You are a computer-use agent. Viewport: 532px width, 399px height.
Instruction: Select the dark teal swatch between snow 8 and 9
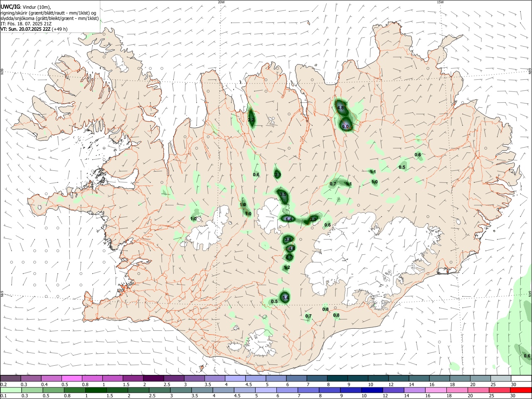(337, 379)
